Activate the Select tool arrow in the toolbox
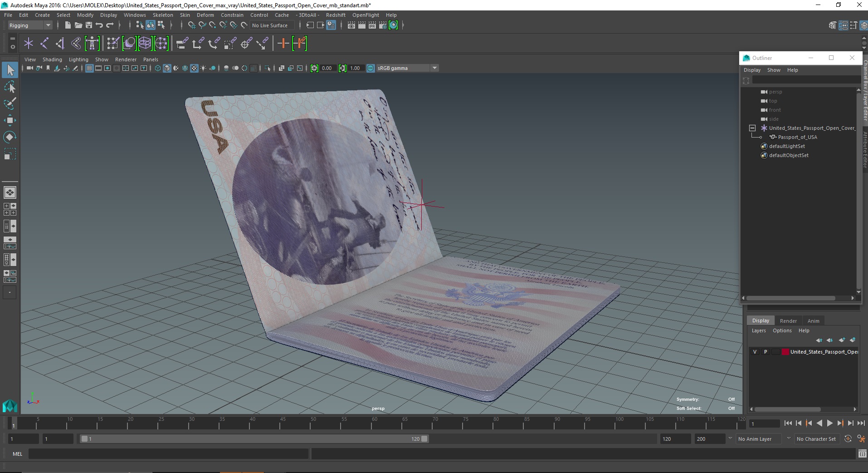The height and width of the screenshot is (473, 868). point(10,70)
